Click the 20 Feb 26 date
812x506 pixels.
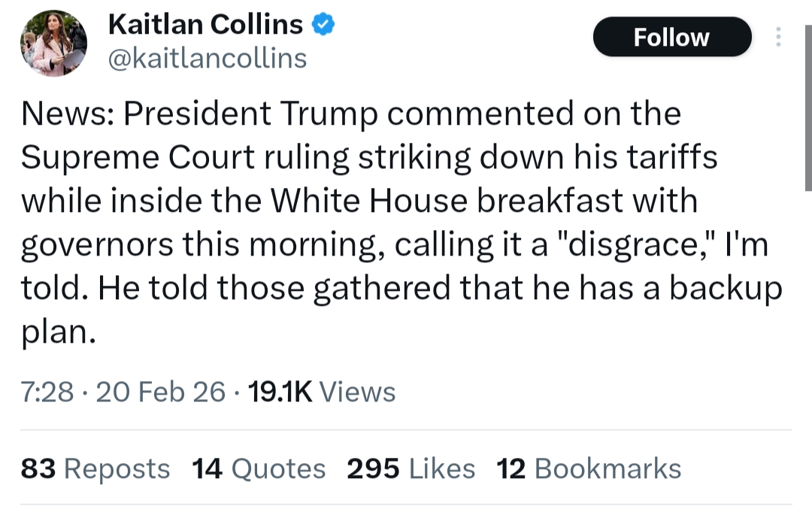pos(161,392)
